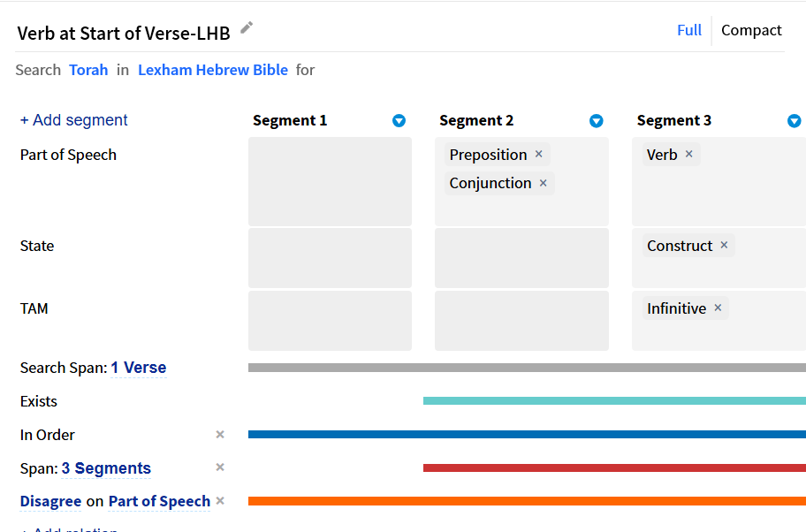Remove the Preposition tag from Segment 2
806x532 pixels.
[x=539, y=154]
